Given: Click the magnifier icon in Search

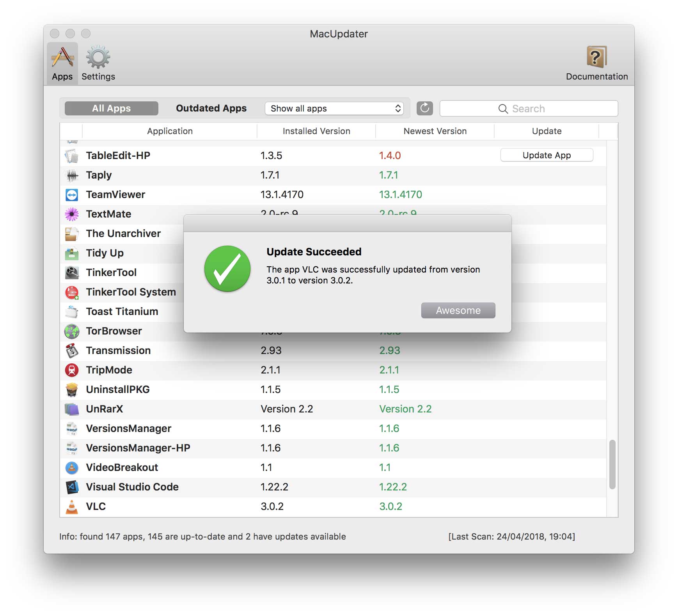Looking at the screenshot, I should click(503, 109).
